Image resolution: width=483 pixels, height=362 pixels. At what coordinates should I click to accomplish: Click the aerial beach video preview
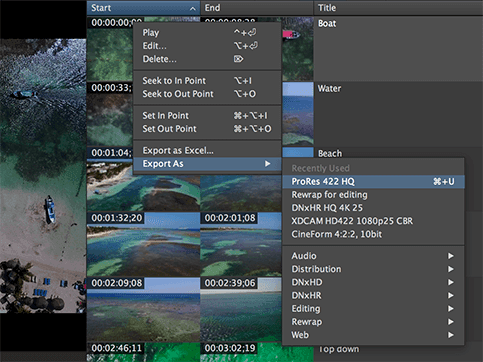pos(43,176)
